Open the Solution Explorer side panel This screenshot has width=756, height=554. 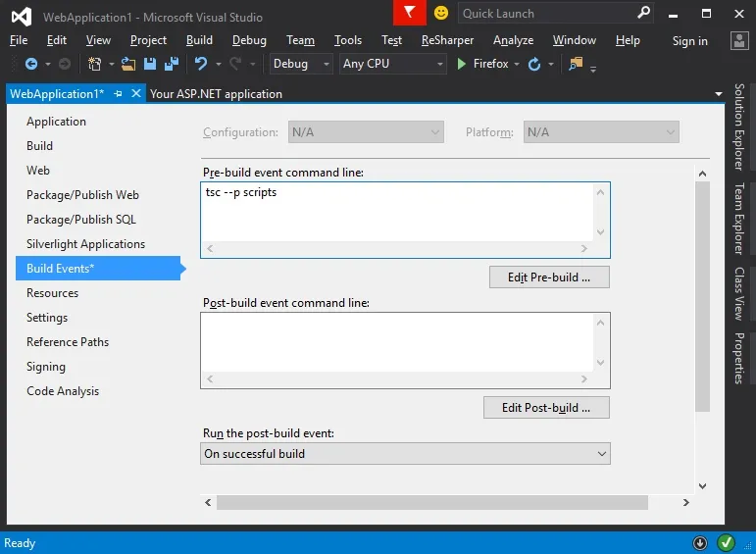[x=739, y=127]
